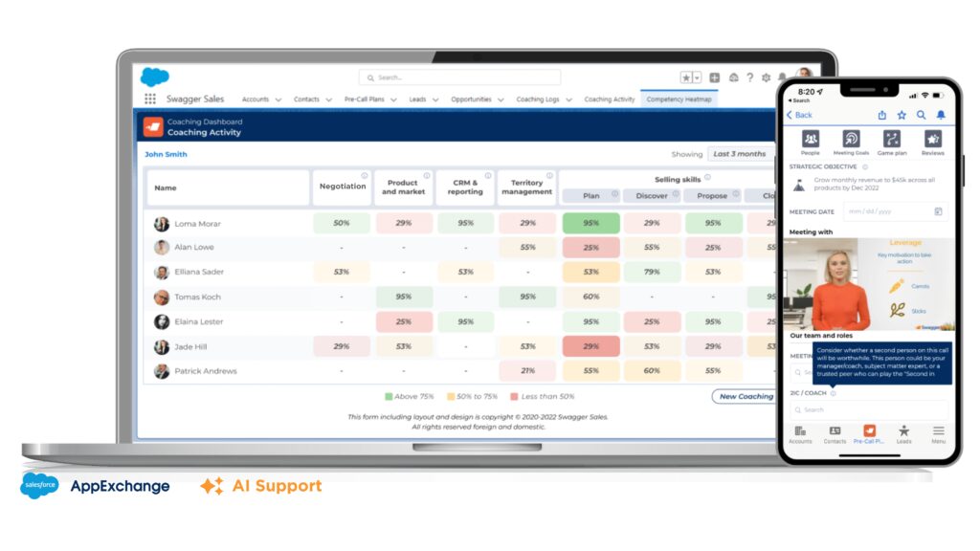Image resolution: width=980 pixels, height=551 pixels.
Task: Click the New Coaching button
Action: (745, 396)
